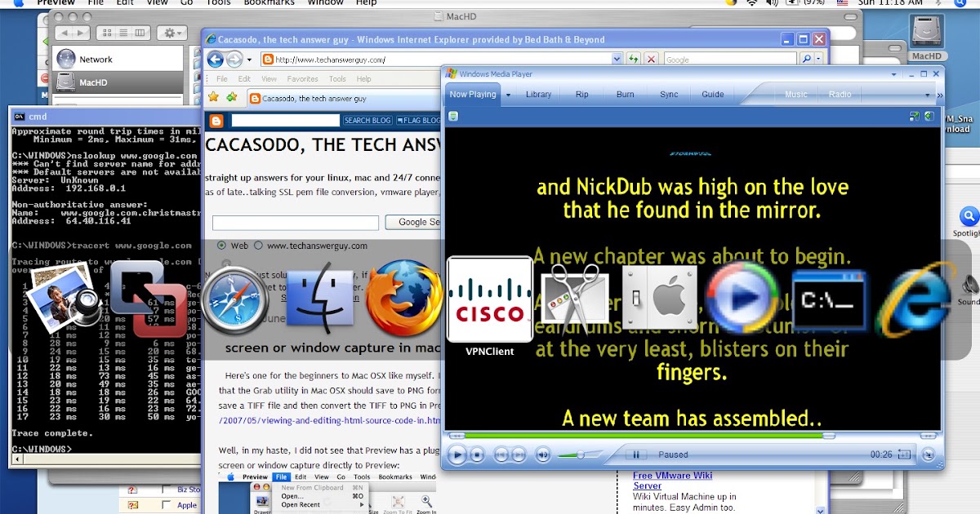Screen dimensions: 980x514
Task: Click Internet Explorer back arrow button
Action: pos(216,59)
